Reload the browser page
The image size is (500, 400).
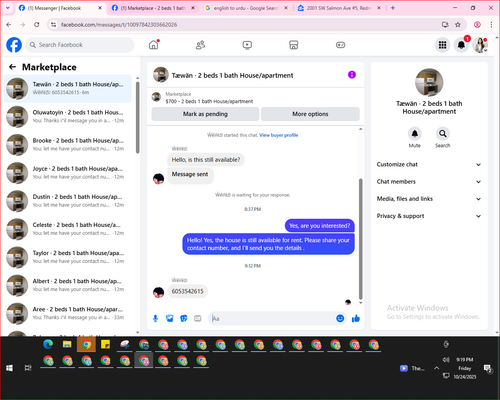37,24
